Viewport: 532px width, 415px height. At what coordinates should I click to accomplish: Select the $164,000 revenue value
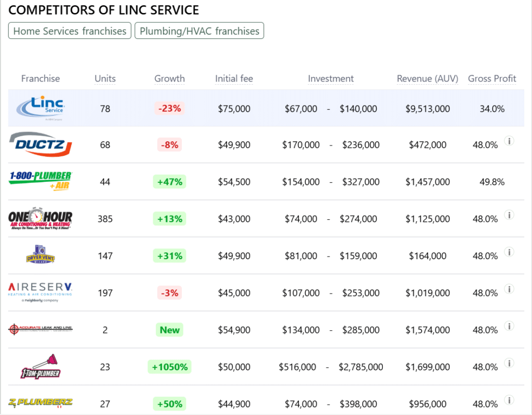click(x=428, y=256)
